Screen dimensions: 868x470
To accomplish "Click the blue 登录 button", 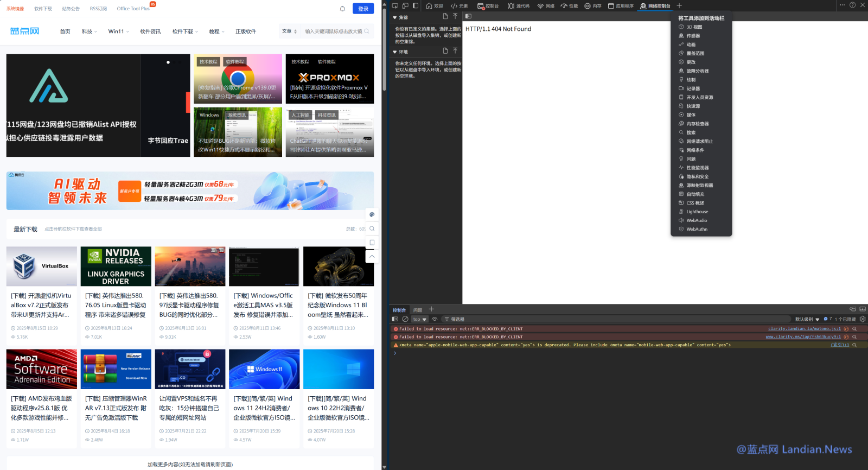I will tap(363, 9).
